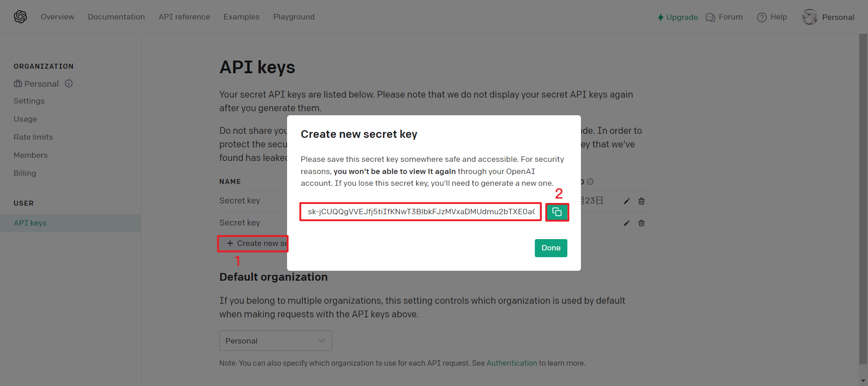Open the Documentation tab
Image resolution: width=868 pixels, height=386 pixels.
tap(116, 17)
